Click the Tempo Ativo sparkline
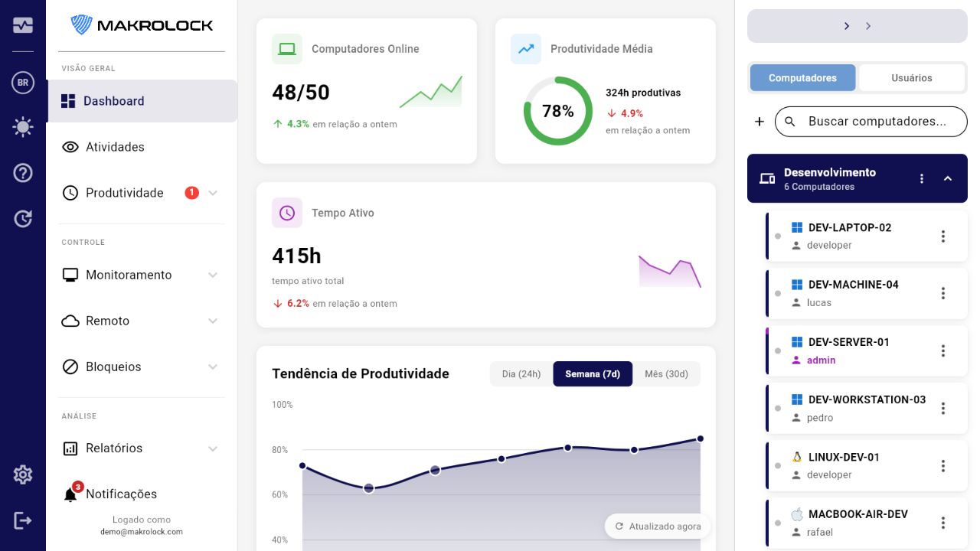Viewport: 980px width, 551px height. pyautogui.click(x=670, y=271)
